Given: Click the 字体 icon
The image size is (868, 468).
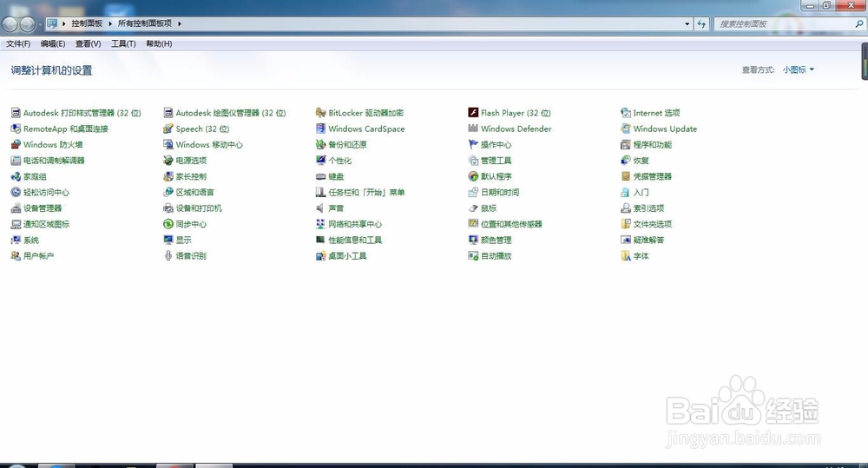Looking at the screenshot, I should tap(626, 256).
